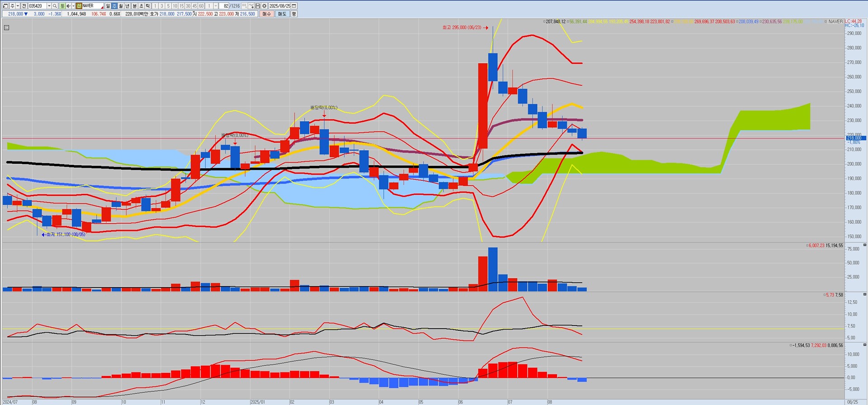This screenshot has width=868, height=405.
Task: Click the small chart menu icon top-left
Action: [x=6, y=28]
